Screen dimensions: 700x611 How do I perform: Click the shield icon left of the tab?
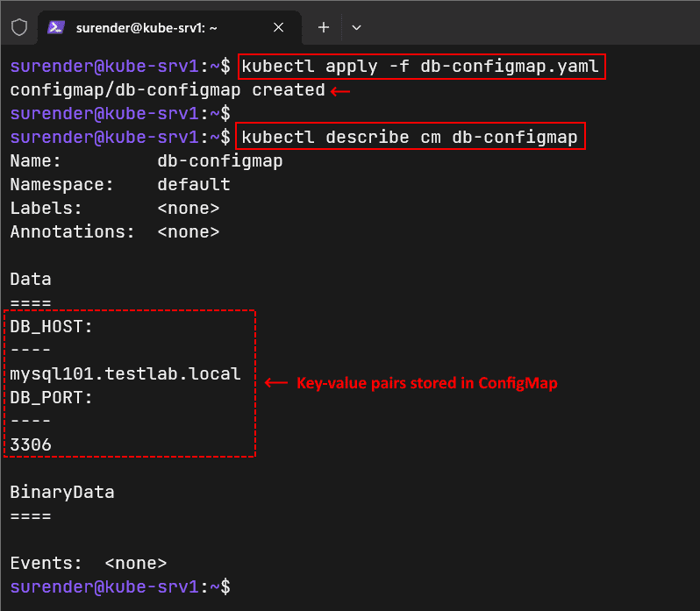click(19, 28)
